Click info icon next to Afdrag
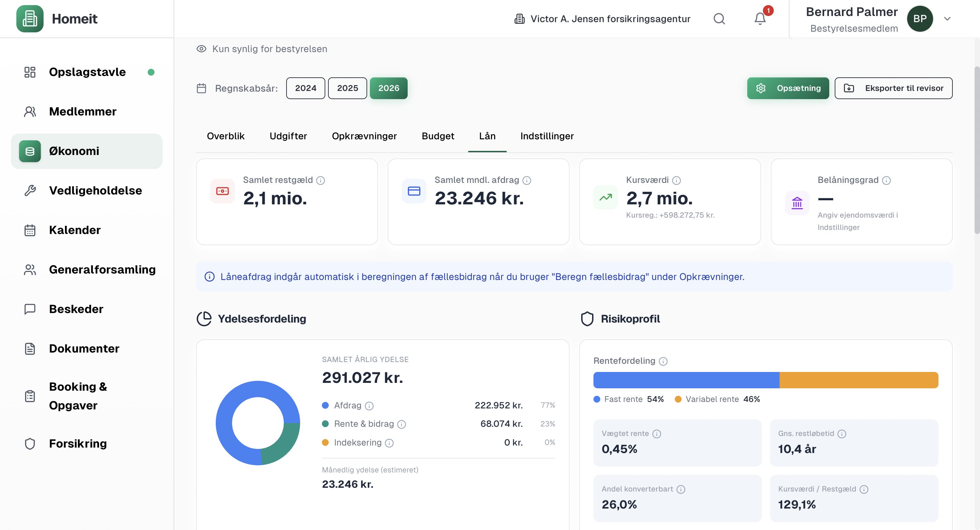This screenshot has height=530, width=980. (x=369, y=406)
